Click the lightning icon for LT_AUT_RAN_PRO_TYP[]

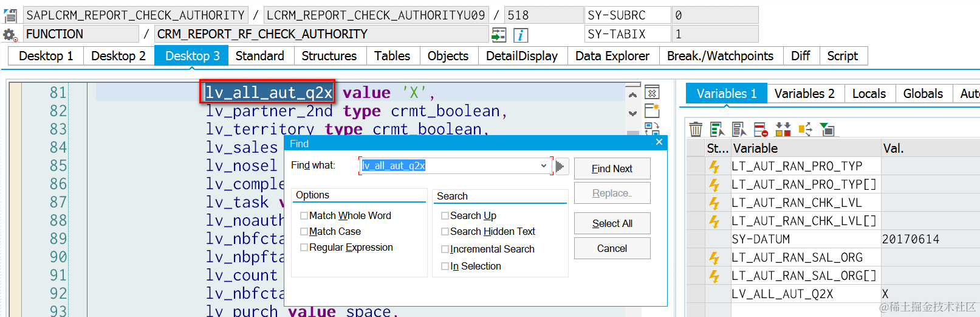pyautogui.click(x=715, y=184)
